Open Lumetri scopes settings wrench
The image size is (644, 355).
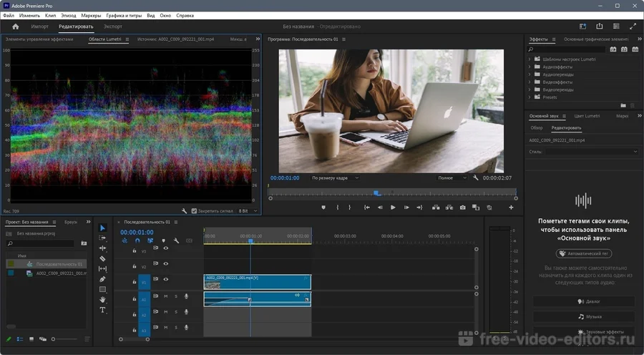click(x=184, y=210)
